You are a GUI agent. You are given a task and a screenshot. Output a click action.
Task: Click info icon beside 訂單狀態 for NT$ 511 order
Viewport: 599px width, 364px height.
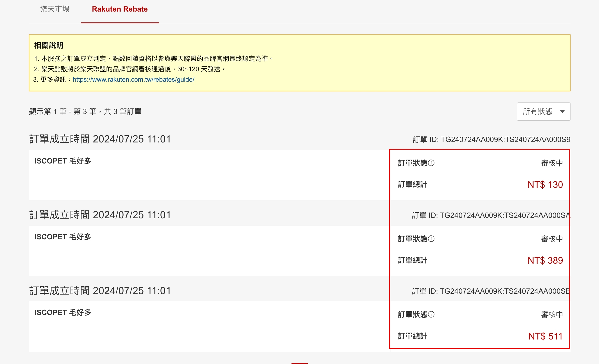point(431,315)
